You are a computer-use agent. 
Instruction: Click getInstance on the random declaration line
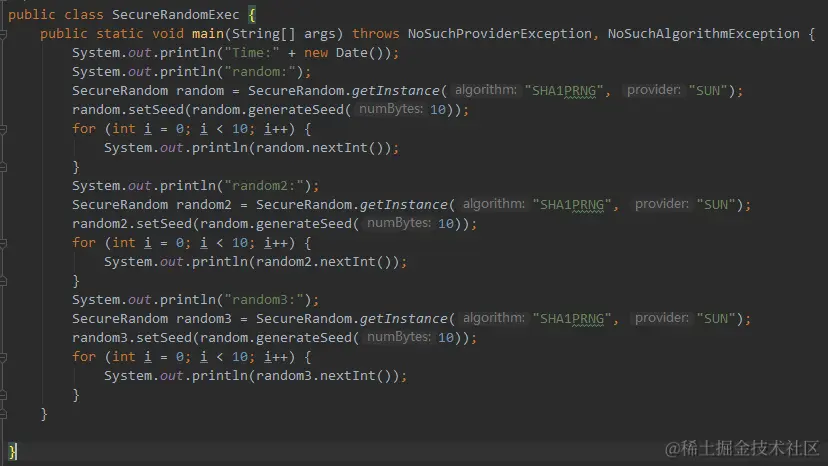396,91
